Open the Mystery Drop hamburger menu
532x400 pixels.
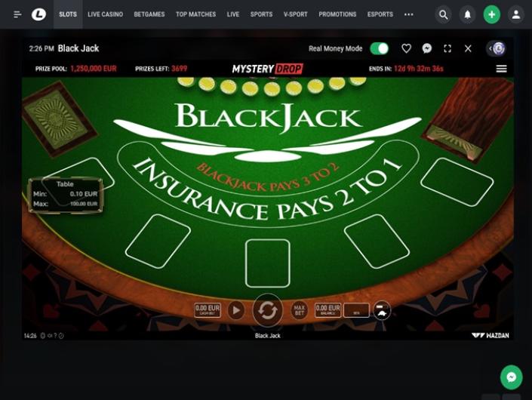(x=501, y=69)
